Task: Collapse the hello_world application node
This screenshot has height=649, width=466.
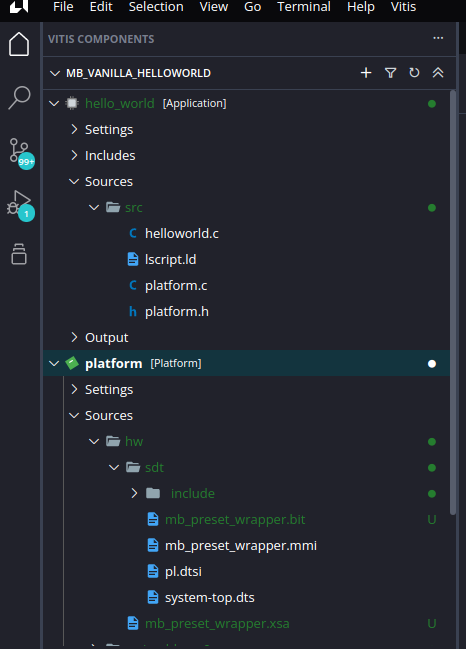Action: 54,103
